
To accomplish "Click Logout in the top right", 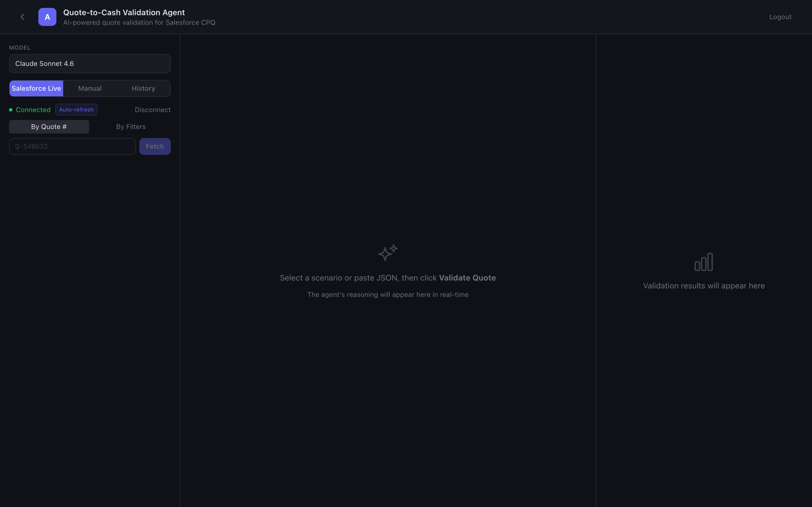I will pyautogui.click(x=780, y=17).
